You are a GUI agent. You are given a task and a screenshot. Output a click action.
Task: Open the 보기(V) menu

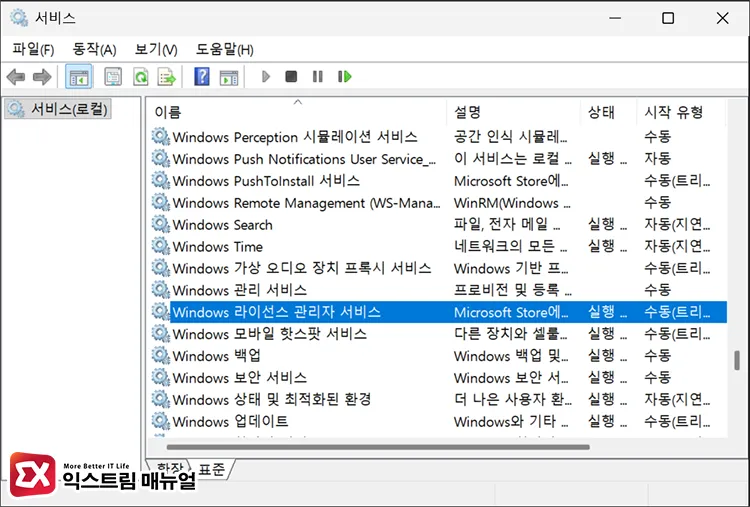pyautogui.click(x=156, y=49)
